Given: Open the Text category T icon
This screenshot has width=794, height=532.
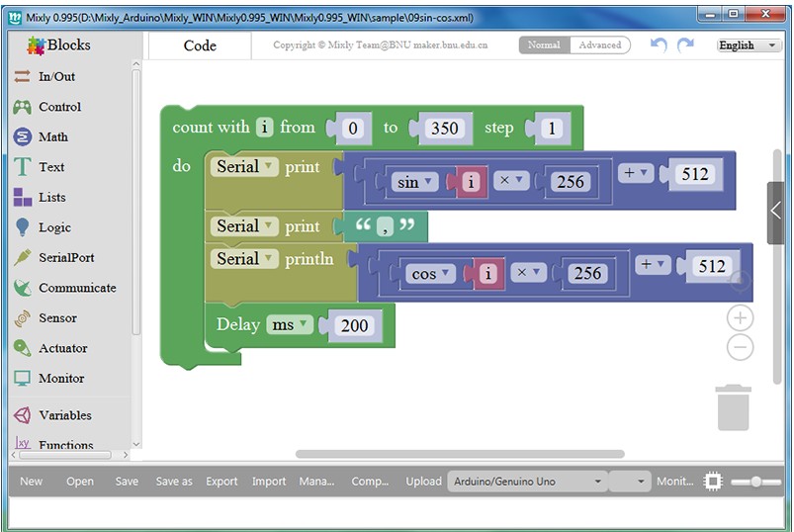Looking at the screenshot, I should (22, 167).
